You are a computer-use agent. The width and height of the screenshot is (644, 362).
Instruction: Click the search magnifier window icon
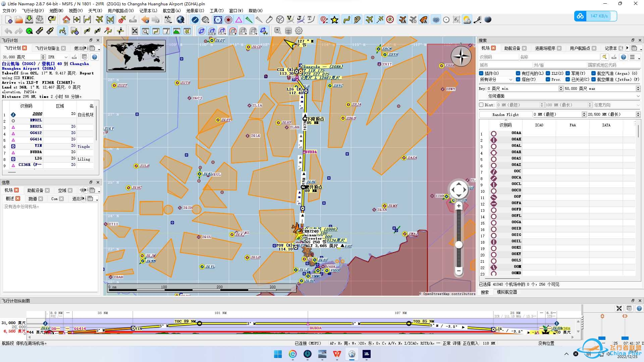coord(146,31)
